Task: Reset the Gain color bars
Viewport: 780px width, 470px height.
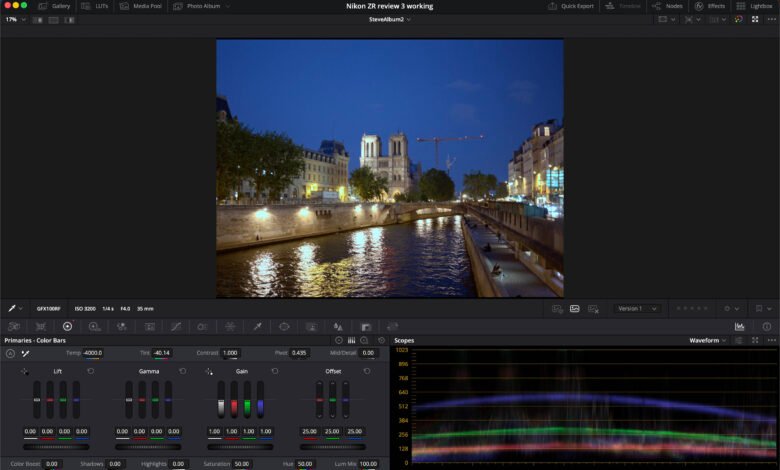Action: click(275, 371)
